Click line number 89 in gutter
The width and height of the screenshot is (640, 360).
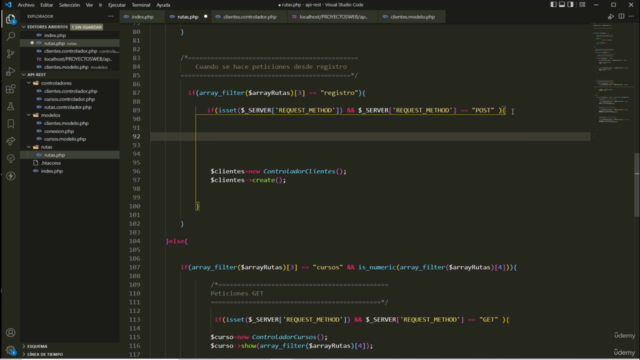click(x=136, y=110)
